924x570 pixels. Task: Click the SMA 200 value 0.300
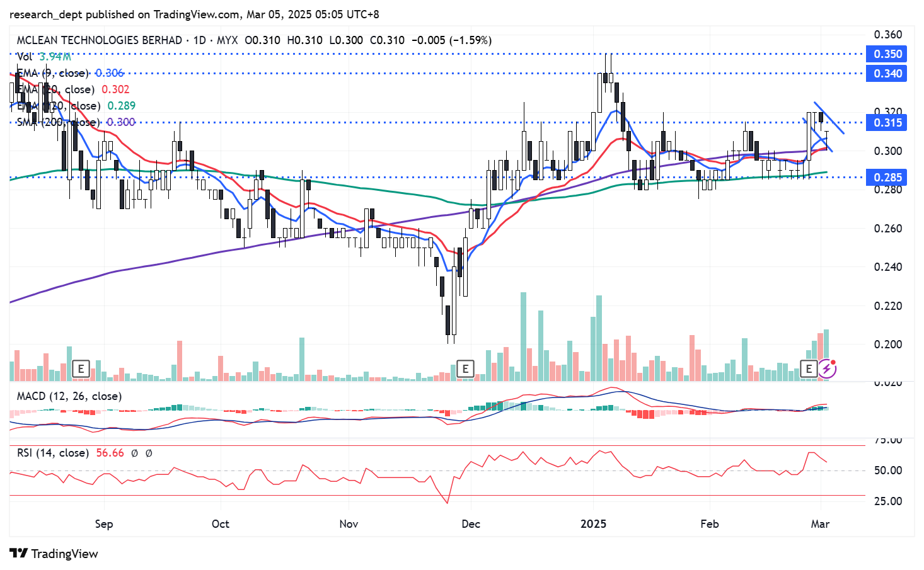pos(121,122)
